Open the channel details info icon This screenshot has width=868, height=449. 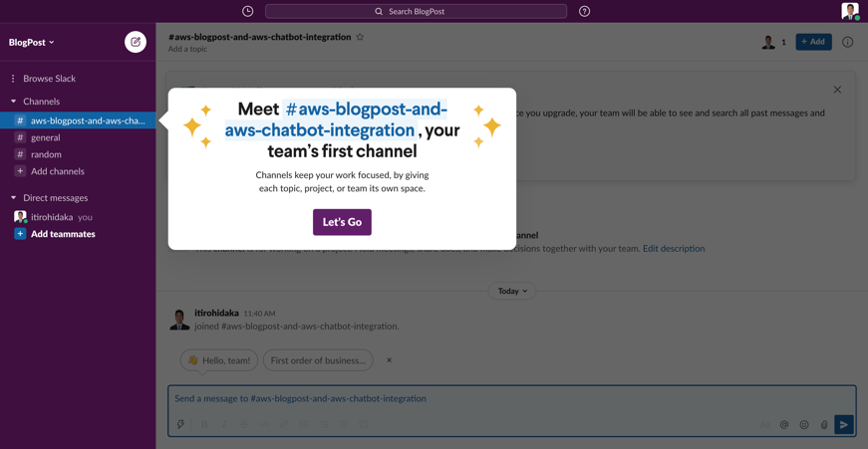[x=847, y=42]
